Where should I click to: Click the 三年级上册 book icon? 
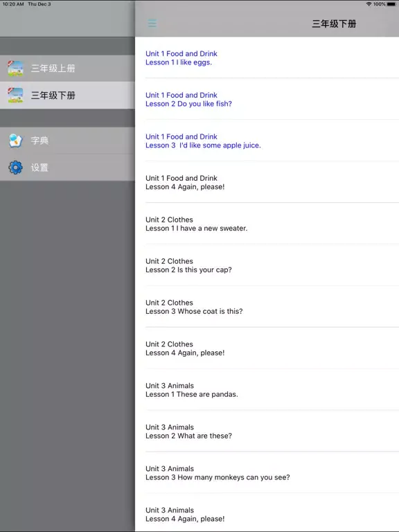[x=16, y=68]
